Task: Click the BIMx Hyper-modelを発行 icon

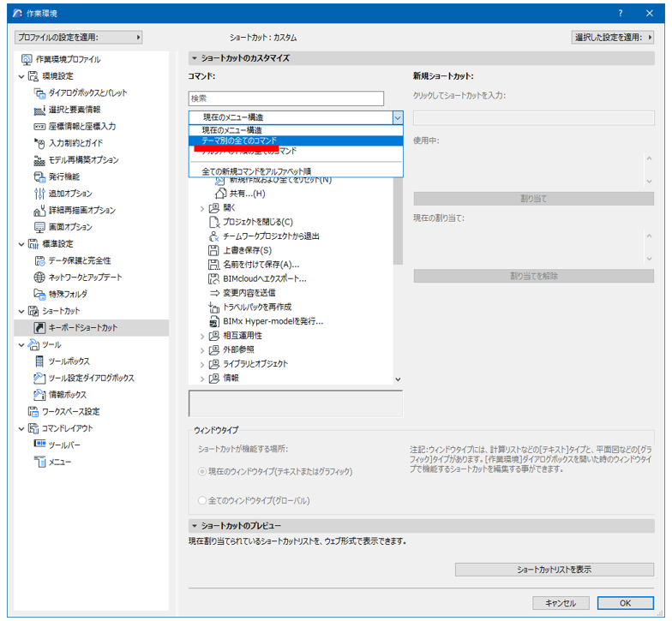Action: pyautogui.click(x=213, y=321)
